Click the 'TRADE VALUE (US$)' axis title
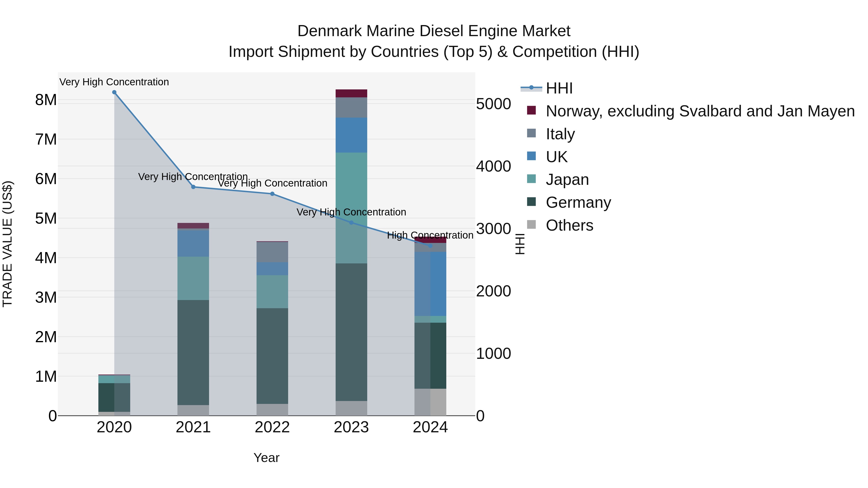868x488 pixels. click(7, 244)
